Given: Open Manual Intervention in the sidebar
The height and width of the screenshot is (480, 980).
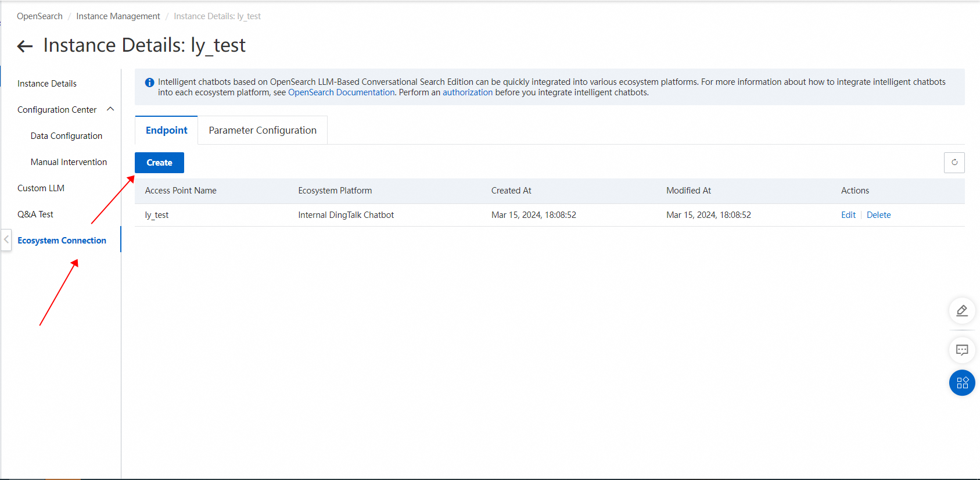Looking at the screenshot, I should tap(69, 162).
